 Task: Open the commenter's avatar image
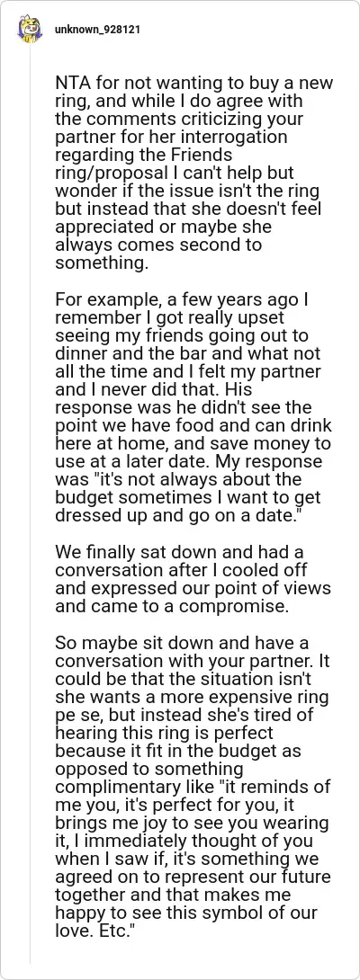[x=30, y=30]
